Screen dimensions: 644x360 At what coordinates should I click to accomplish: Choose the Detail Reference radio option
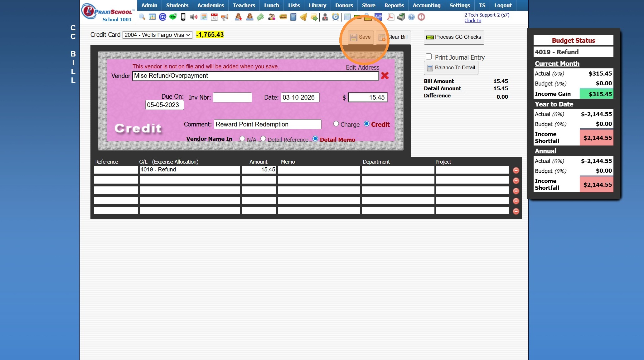tap(263, 139)
